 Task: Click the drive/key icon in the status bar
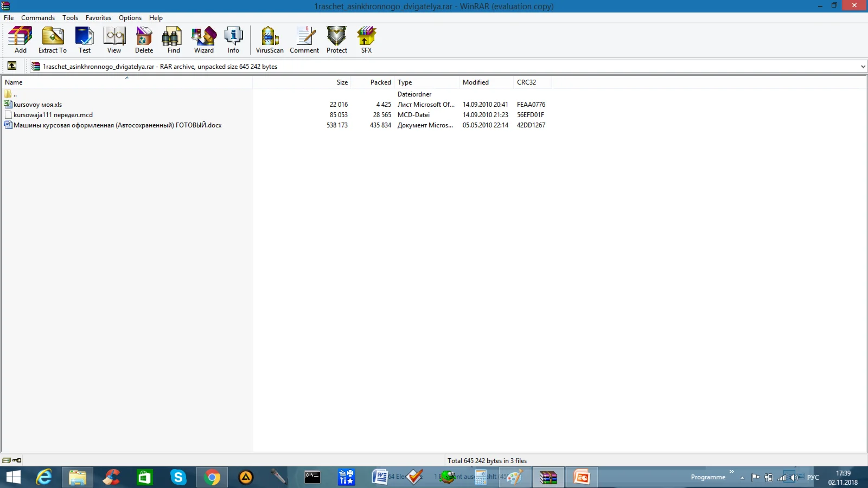pyautogui.click(x=12, y=460)
